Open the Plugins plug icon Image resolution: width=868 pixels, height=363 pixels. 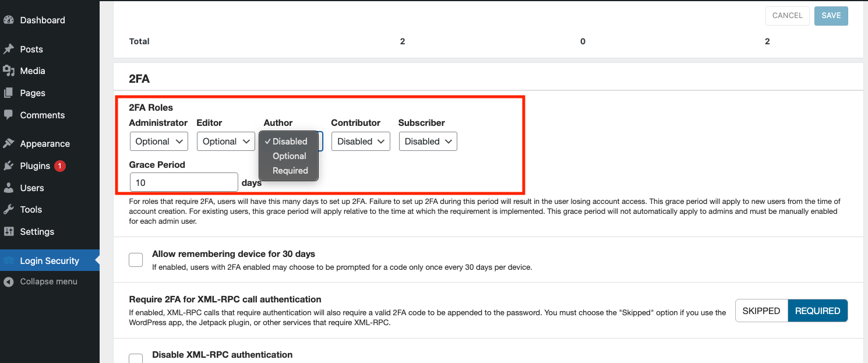click(x=9, y=165)
